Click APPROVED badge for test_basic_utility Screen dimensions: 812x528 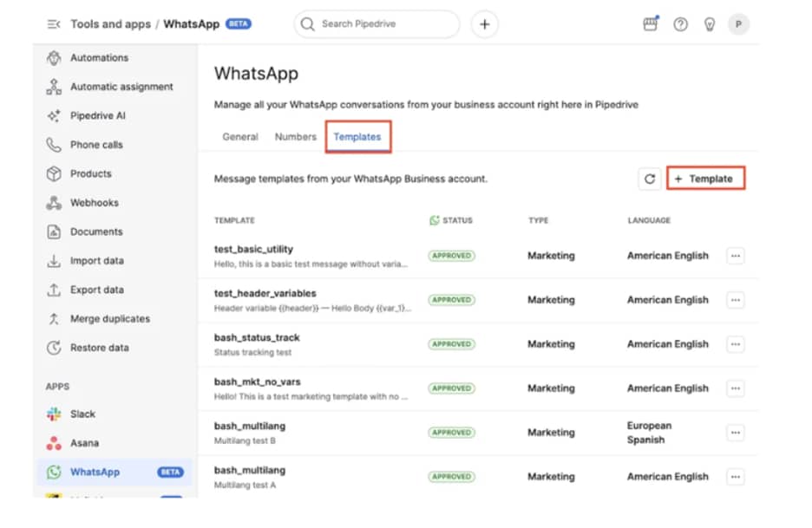coord(452,256)
